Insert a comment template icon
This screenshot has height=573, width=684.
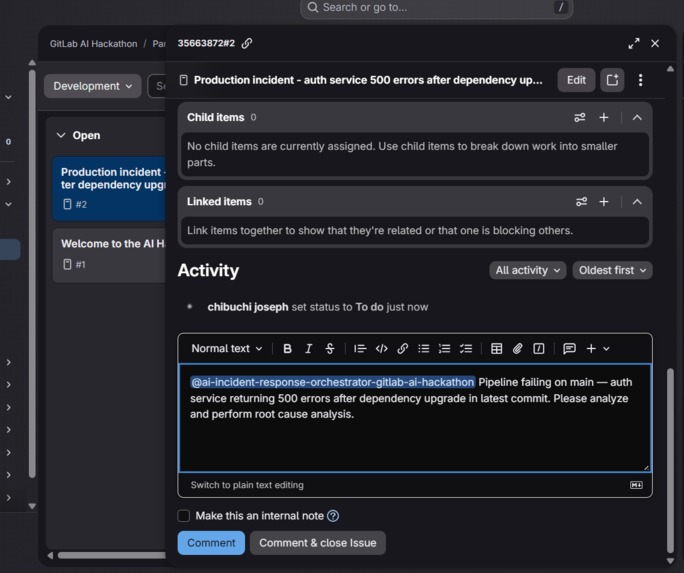click(x=569, y=348)
